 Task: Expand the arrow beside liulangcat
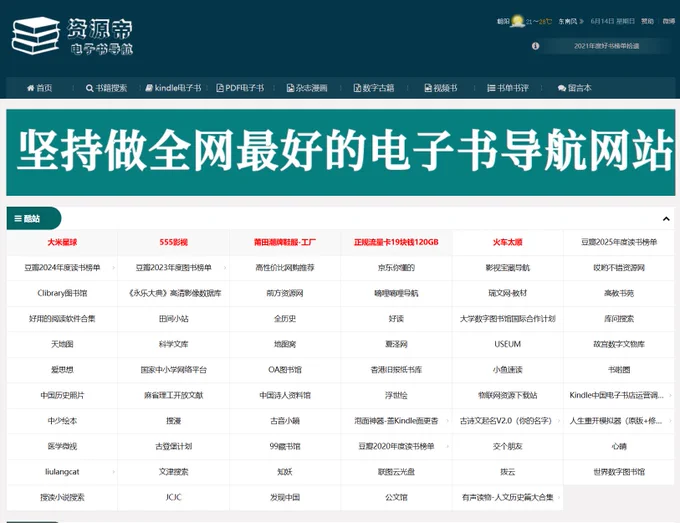[x=114, y=472]
